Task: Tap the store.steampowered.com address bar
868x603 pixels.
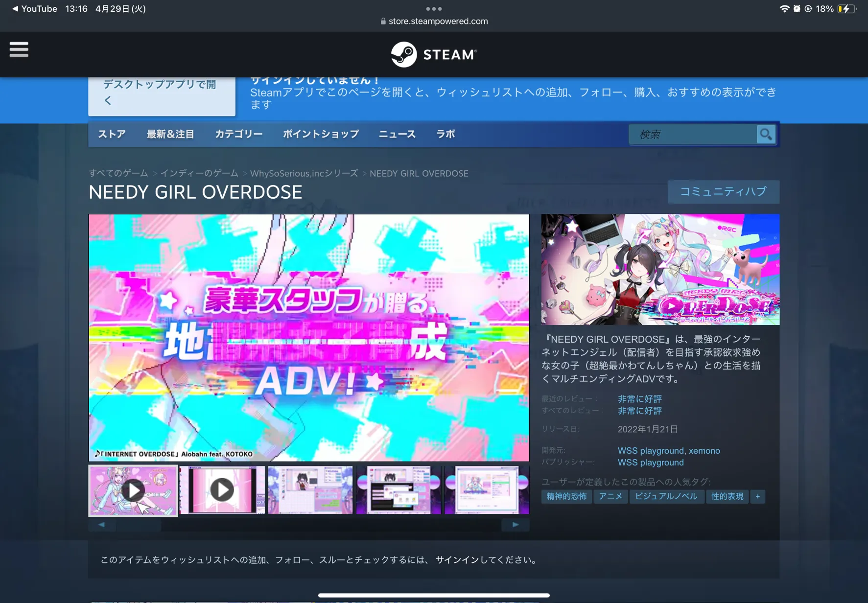Action: click(x=434, y=22)
